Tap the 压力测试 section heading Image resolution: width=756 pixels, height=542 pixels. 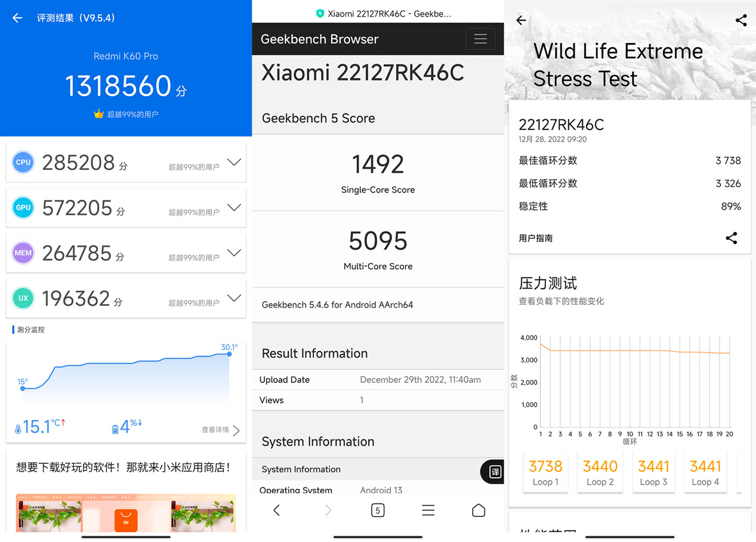(x=548, y=283)
